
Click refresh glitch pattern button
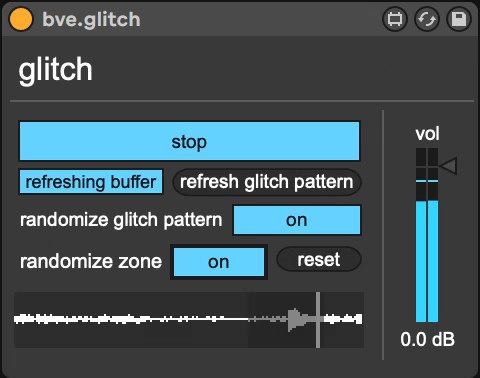267,182
